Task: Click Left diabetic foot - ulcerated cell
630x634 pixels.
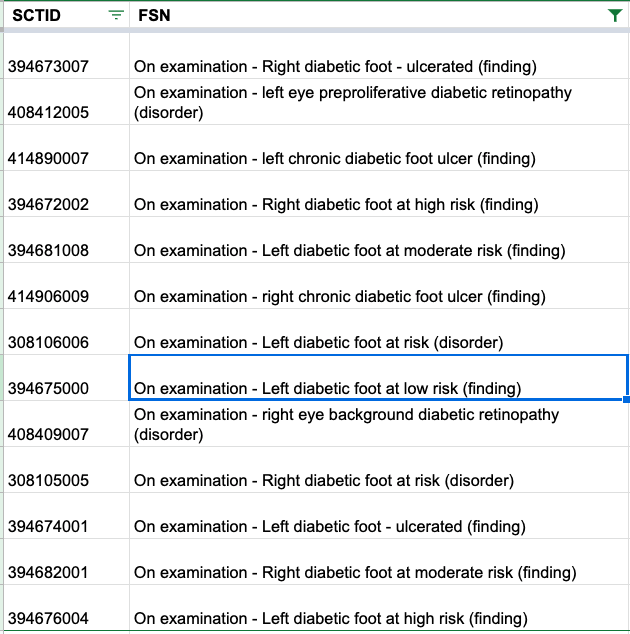Action: point(379,516)
